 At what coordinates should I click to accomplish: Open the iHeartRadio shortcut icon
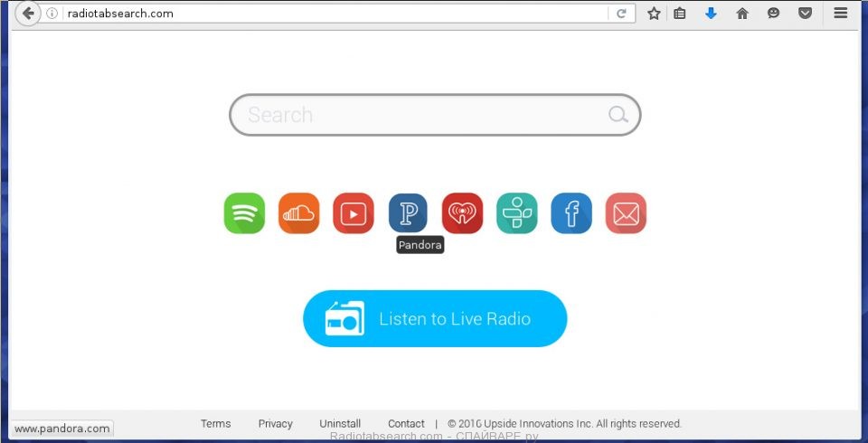point(462,213)
